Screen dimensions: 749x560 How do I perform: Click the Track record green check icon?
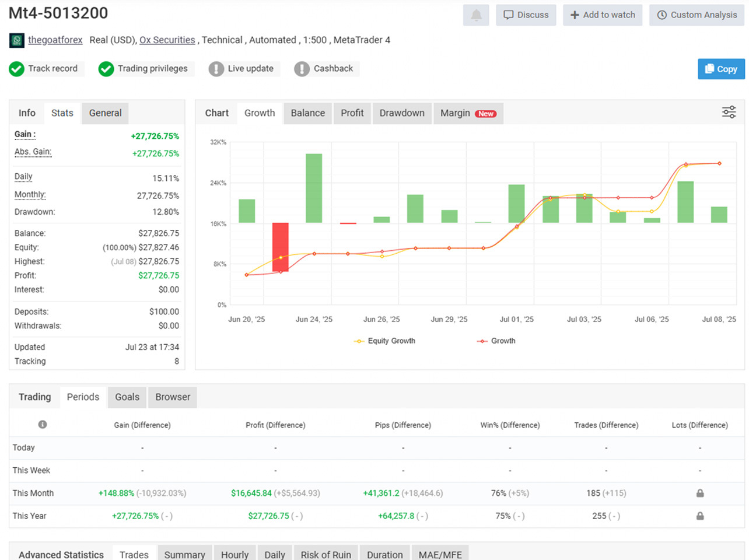16,69
